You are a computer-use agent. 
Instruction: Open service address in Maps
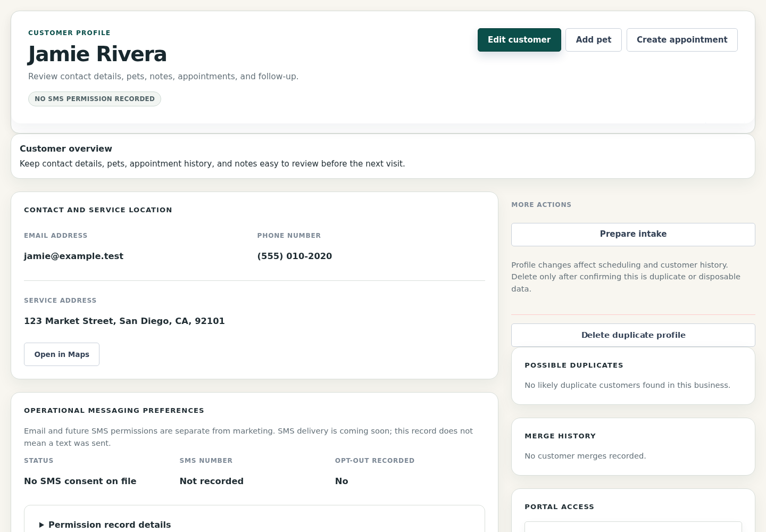pyautogui.click(x=62, y=354)
